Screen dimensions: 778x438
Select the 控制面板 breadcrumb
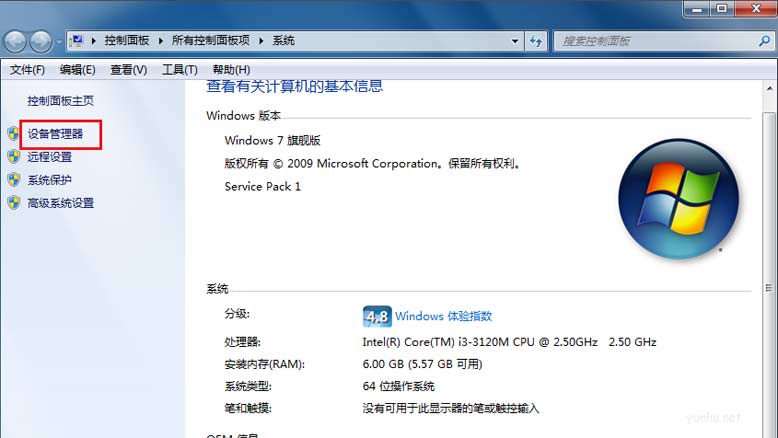tap(127, 41)
